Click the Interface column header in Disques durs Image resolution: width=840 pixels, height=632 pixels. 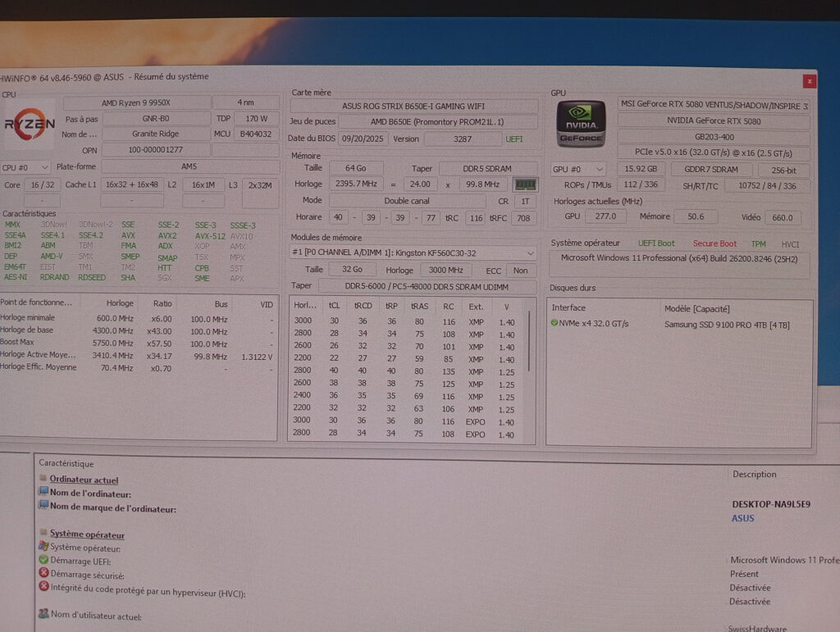tap(568, 307)
